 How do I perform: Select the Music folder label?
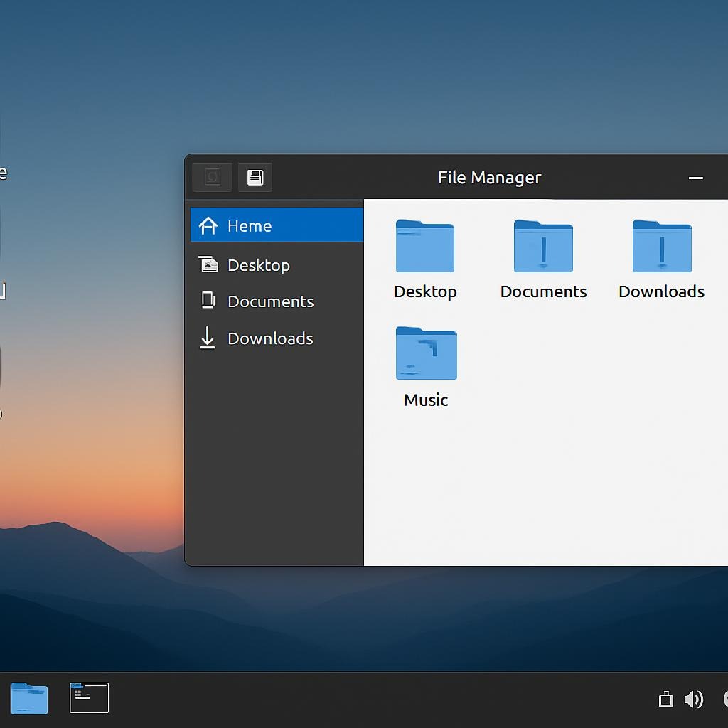click(x=425, y=400)
